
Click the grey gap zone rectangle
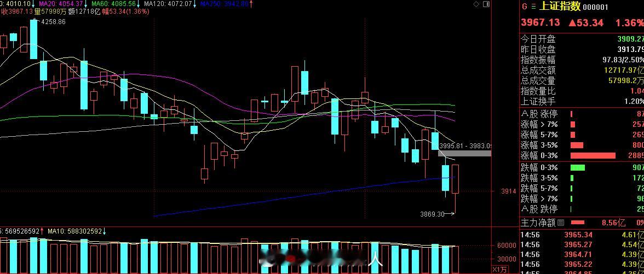click(x=464, y=153)
